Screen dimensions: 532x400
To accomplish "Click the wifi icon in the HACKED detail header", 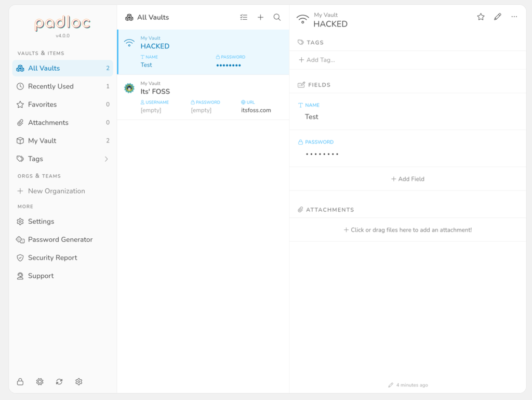I will [303, 19].
